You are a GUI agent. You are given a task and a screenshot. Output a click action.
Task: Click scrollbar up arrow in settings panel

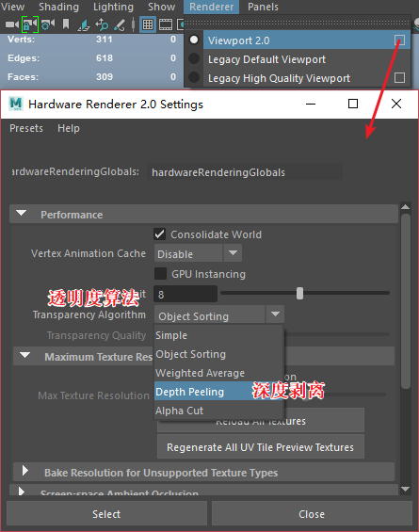406,207
